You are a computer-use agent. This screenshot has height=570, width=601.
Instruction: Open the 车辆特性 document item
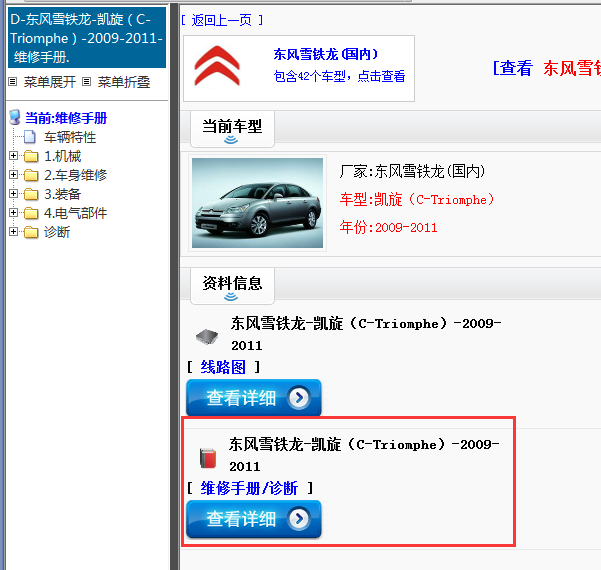(70, 137)
